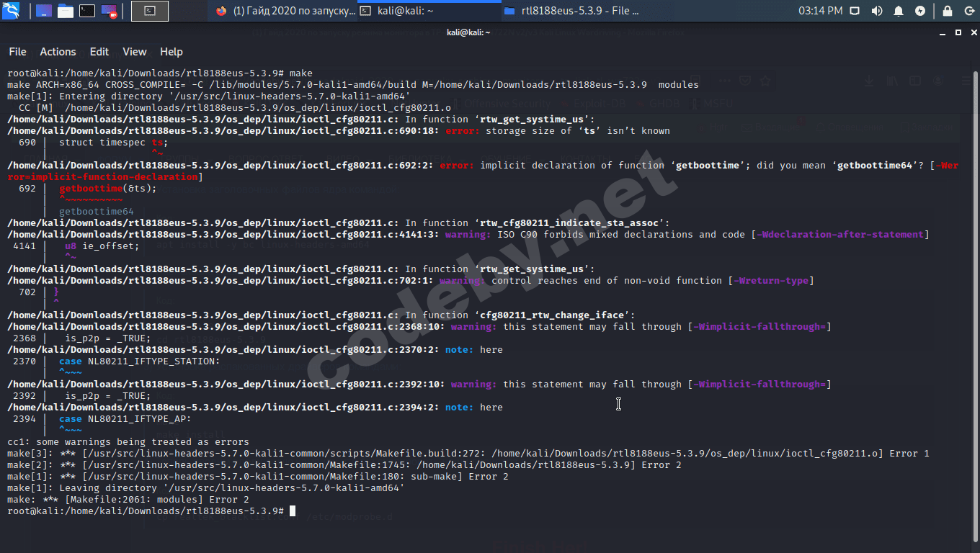Open the Help menu
The width and height of the screenshot is (980, 553).
point(171,51)
